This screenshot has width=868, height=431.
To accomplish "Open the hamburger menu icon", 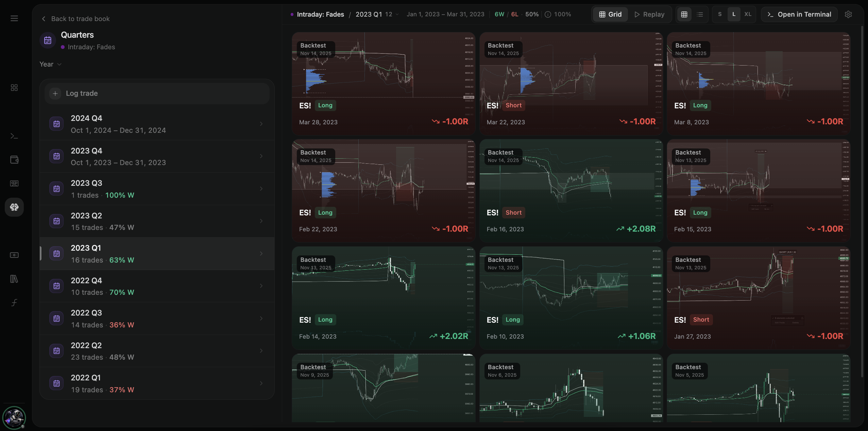I will (x=14, y=18).
